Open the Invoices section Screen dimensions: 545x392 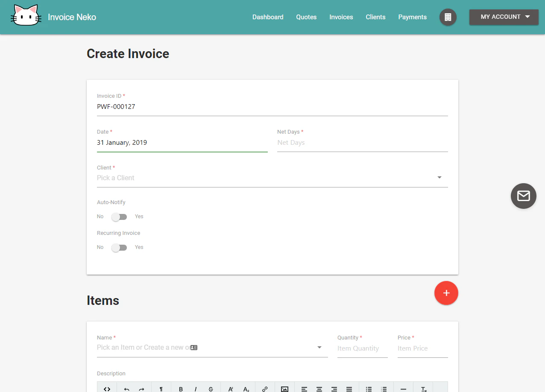pyautogui.click(x=341, y=17)
